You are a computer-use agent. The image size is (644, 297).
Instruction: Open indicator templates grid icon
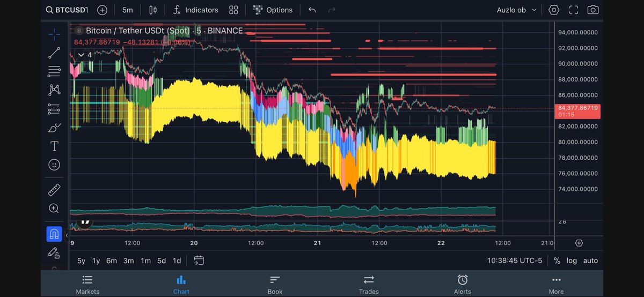coord(233,10)
